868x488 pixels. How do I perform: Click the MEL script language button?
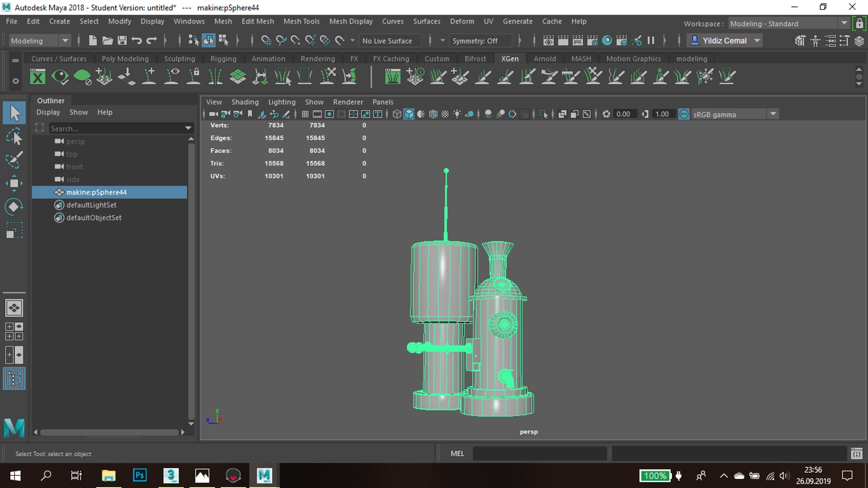tap(457, 453)
